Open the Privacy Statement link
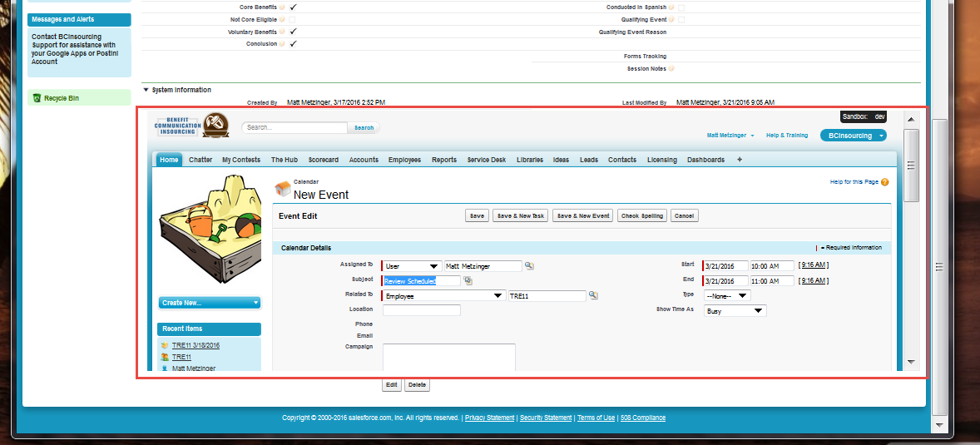The image size is (980, 445). click(x=489, y=418)
